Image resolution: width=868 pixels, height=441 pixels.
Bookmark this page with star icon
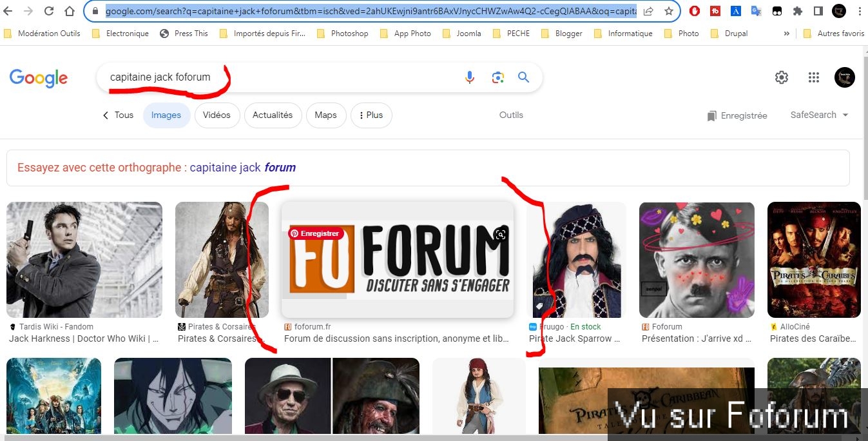(x=669, y=11)
